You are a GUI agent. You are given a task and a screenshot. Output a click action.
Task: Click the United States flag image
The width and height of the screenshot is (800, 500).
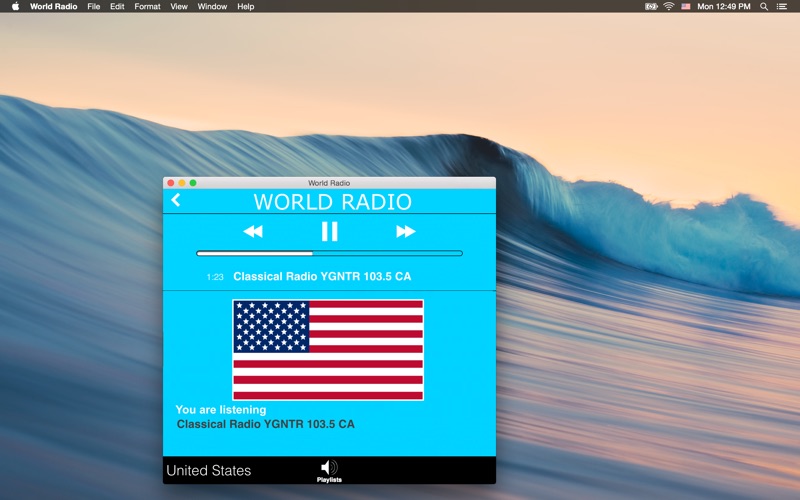328,350
